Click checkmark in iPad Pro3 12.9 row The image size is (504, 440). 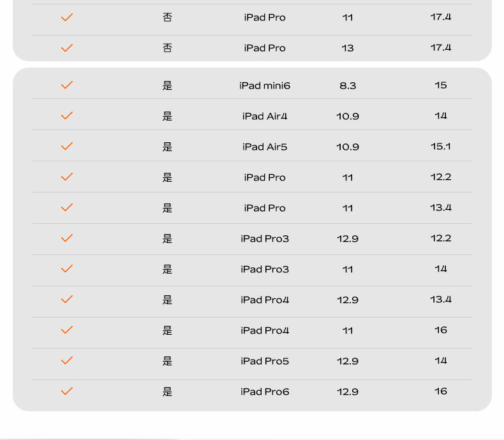[x=67, y=238]
